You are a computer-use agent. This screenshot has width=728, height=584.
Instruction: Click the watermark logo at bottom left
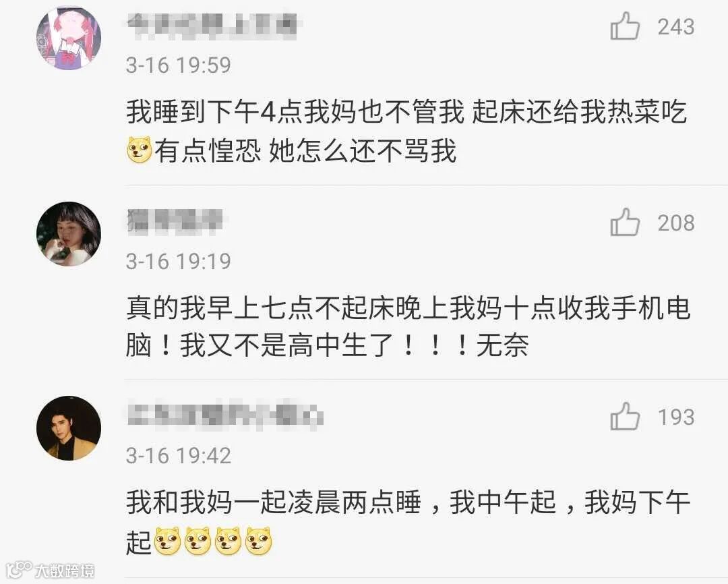pyautogui.click(x=50, y=571)
